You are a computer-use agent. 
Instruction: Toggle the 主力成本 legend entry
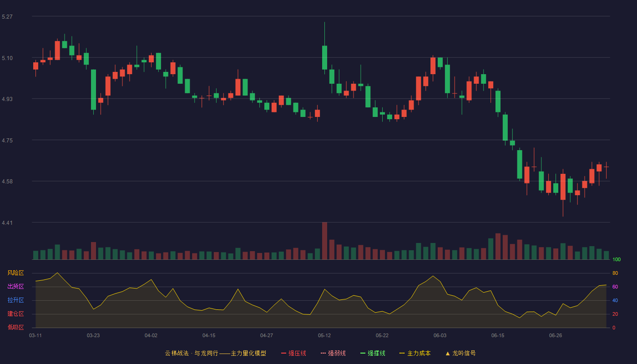pyautogui.click(x=415, y=353)
